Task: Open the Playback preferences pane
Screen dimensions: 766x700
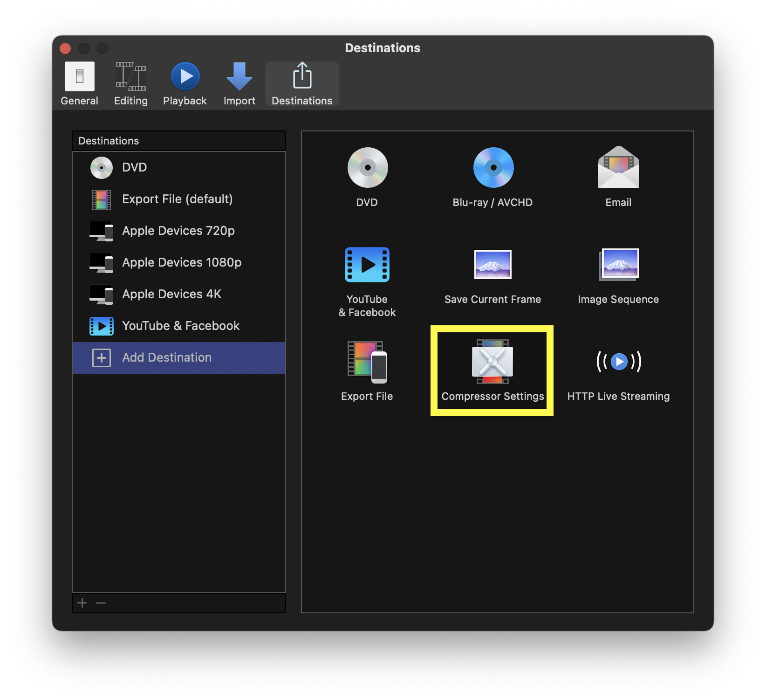Action: [185, 84]
